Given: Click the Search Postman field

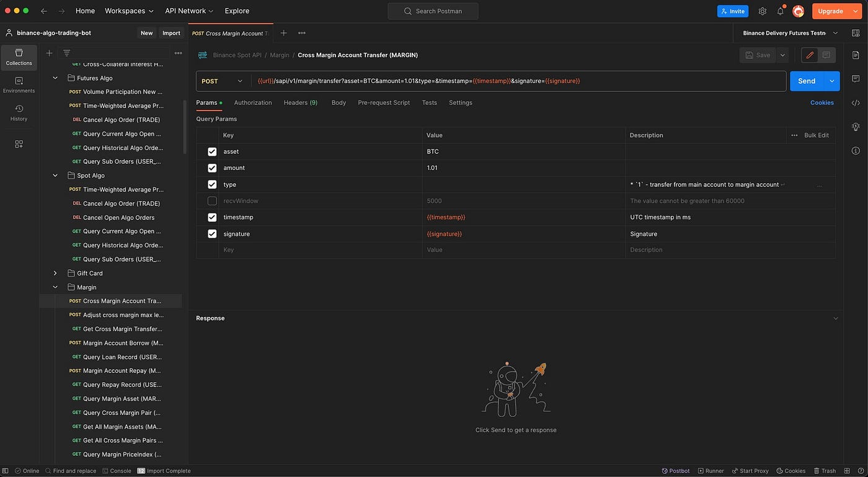Looking at the screenshot, I should tap(433, 11).
